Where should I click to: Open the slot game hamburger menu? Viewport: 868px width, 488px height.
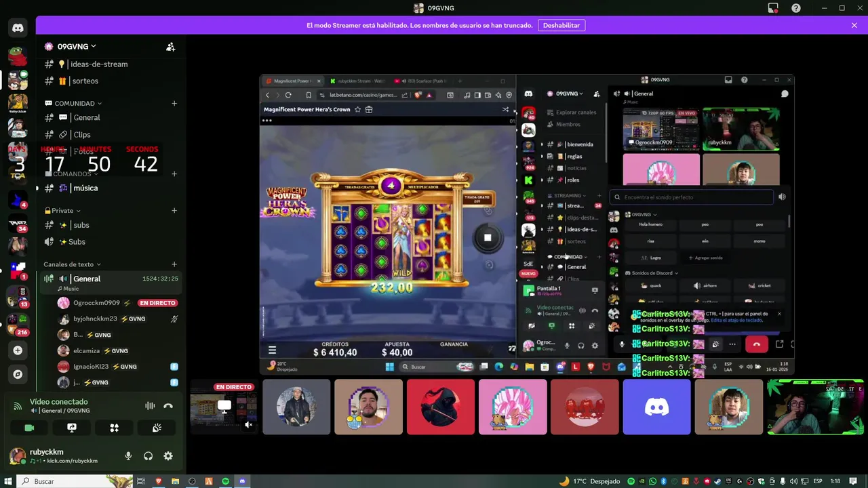pyautogui.click(x=272, y=350)
